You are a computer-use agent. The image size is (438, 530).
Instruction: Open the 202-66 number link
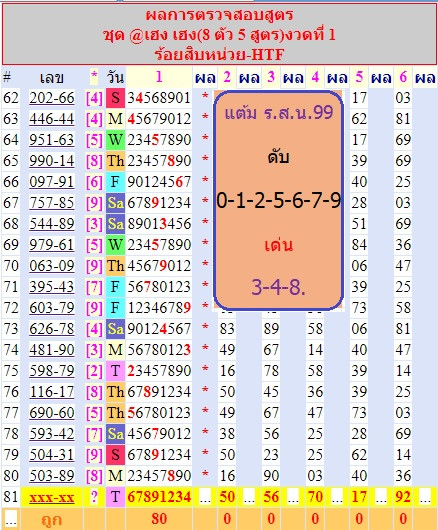pos(52,98)
